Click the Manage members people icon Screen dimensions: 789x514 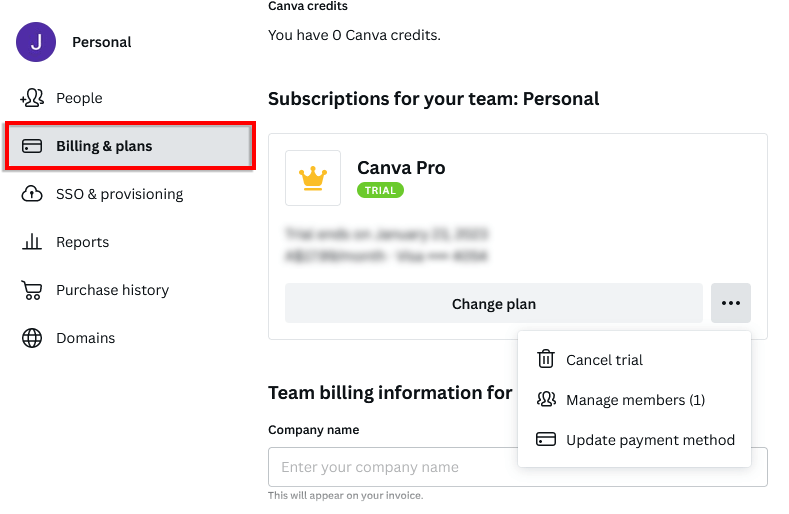click(x=546, y=400)
